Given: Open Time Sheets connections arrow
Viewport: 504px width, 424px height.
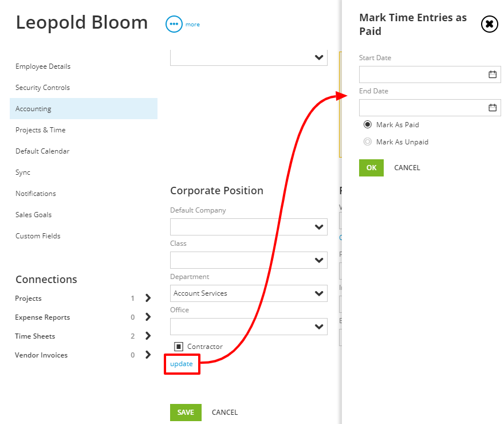Looking at the screenshot, I should (148, 336).
